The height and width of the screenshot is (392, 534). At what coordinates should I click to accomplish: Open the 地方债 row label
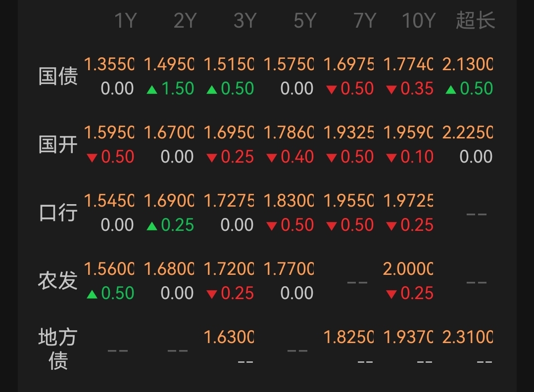[58, 349]
